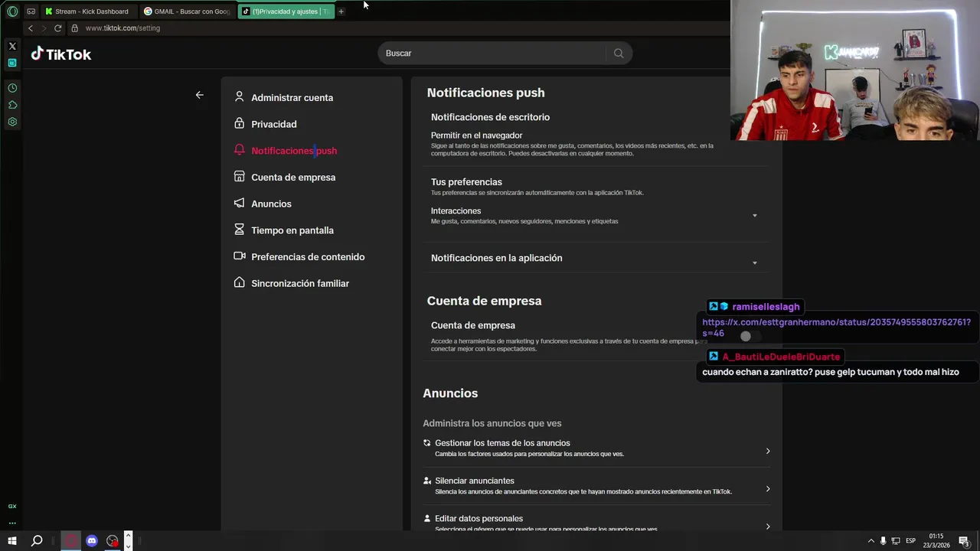Click chat username ramiselleslagh
Screen dimensions: 980x551
pyautogui.click(x=766, y=307)
